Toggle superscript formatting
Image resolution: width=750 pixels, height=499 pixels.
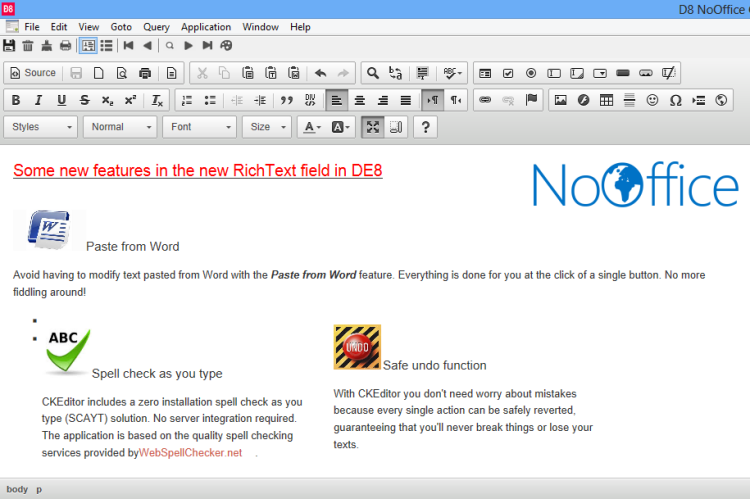pos(131,100)
